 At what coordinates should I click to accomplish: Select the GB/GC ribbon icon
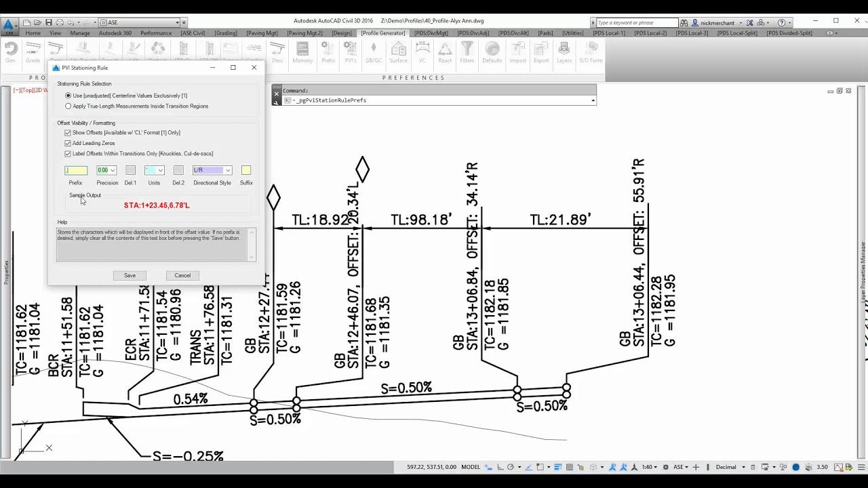tap(374, 52)
